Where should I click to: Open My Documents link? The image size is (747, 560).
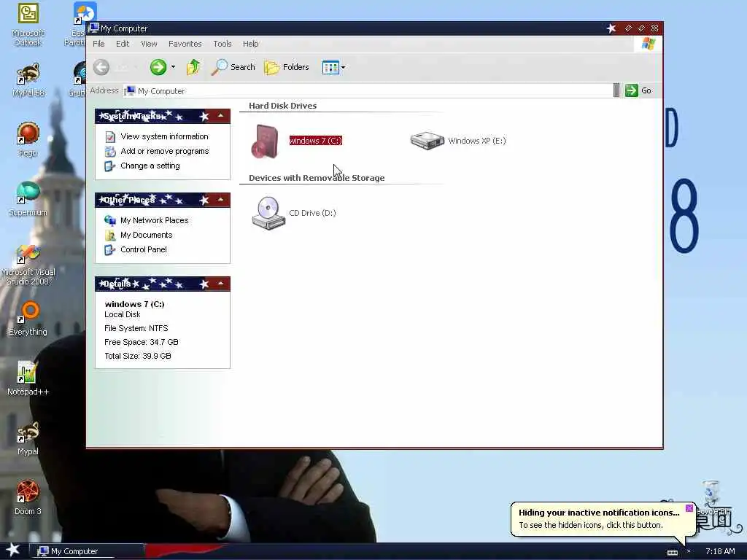click(146, 235)
